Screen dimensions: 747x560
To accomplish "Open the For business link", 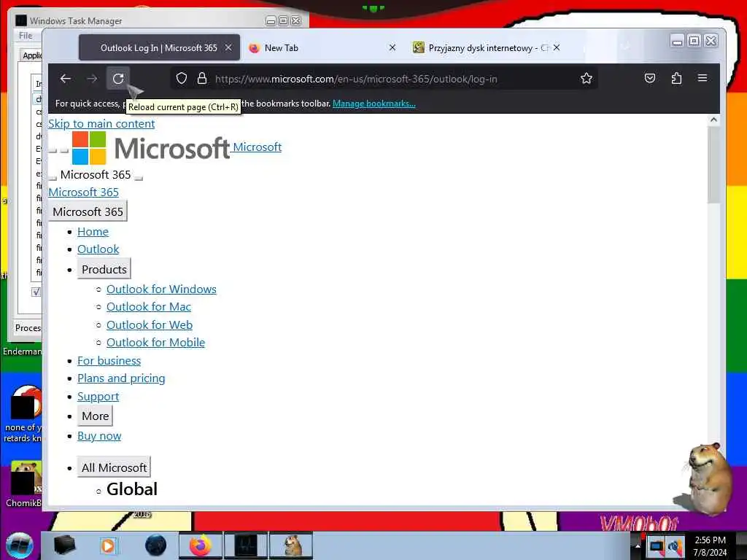I will [x=109, y=361].
